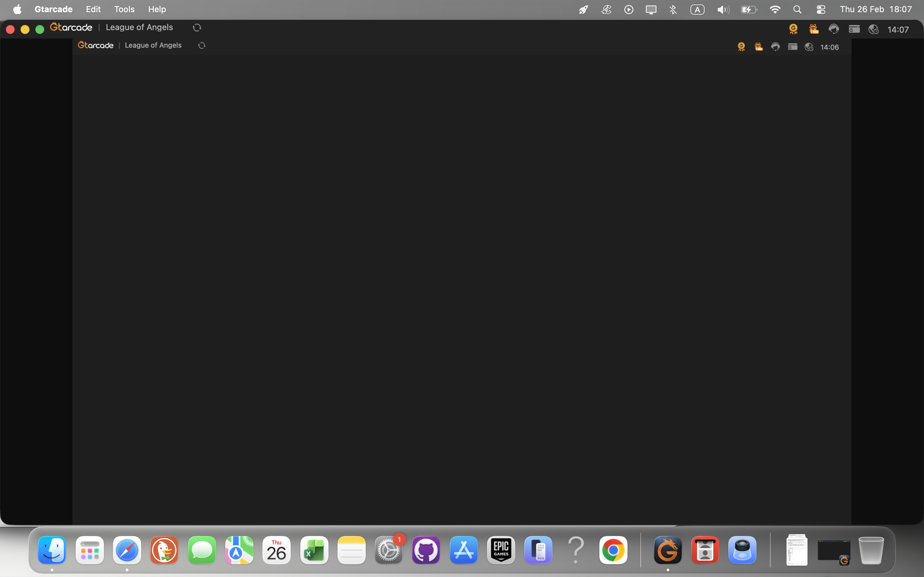Click the smaller inner Gtarcade logo
Image resolution: width=924 pixels, height=577 pixels.
coord(96,46)
